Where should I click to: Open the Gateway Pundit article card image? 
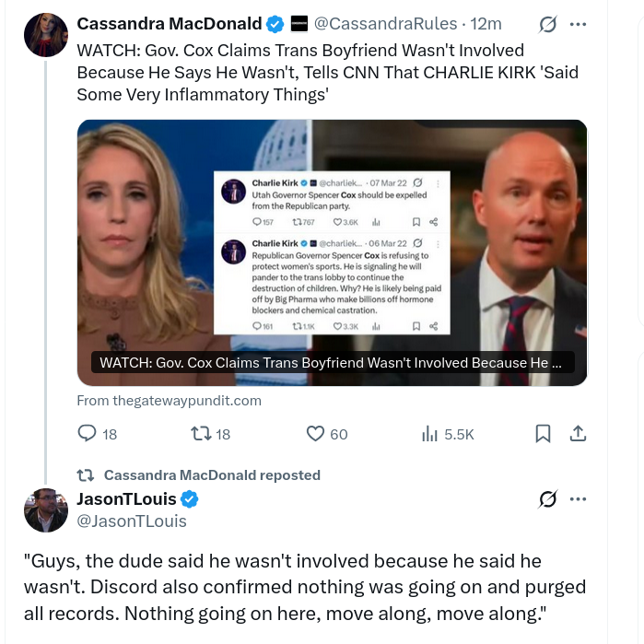point(332,252)
